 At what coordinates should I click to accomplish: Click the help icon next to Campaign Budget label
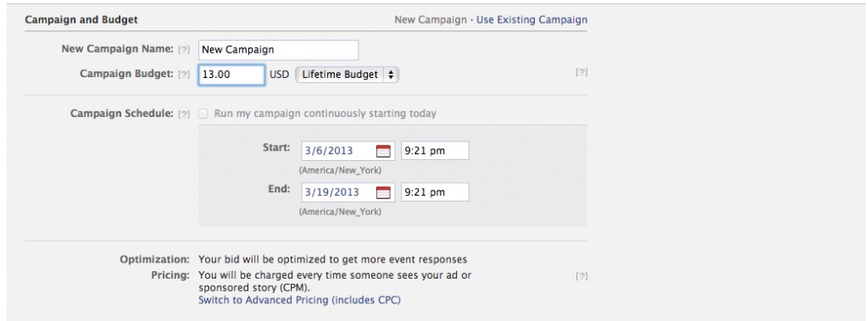click(184, 75)
